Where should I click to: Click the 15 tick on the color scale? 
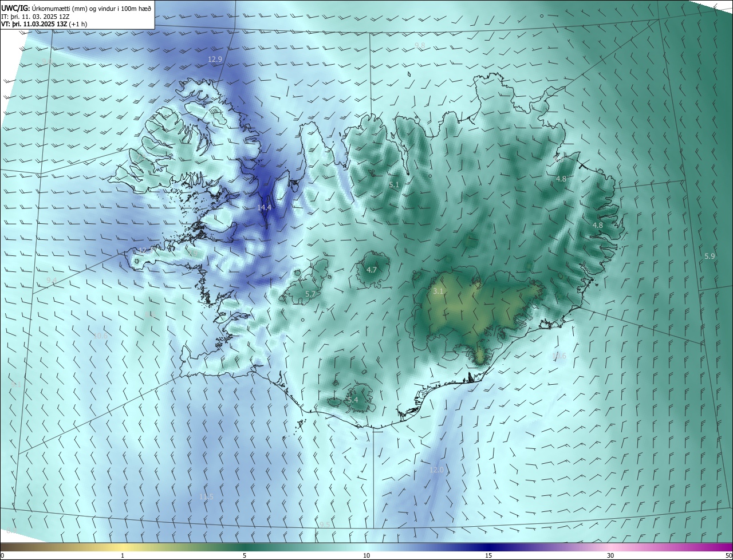click(x=488, y=555)
